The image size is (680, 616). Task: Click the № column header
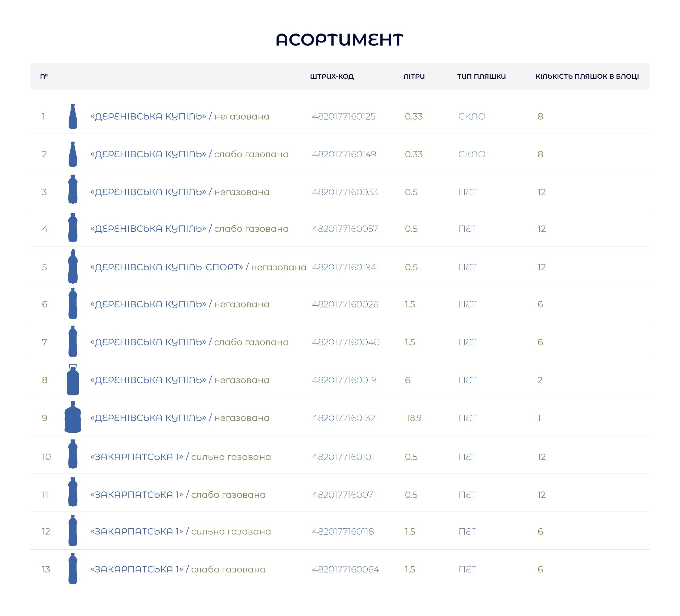click(x=44, y=76)
